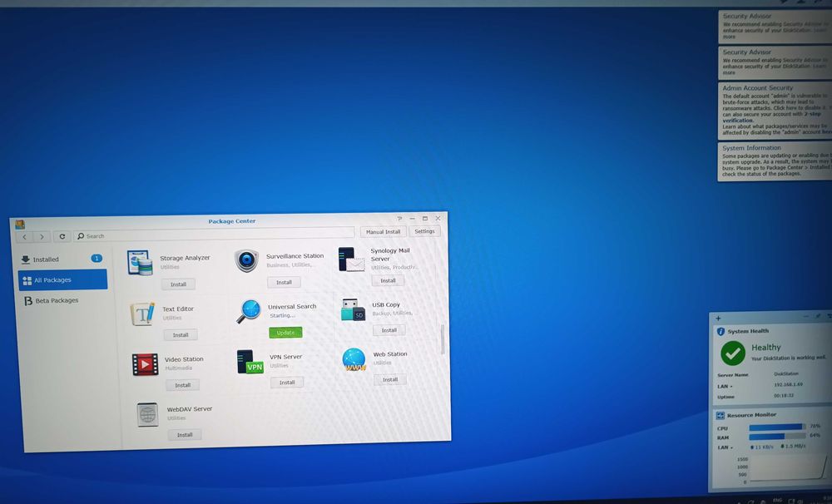The height and width of the screenshot is (504, 832).
Task: Go back with the left arrow
Action: pyautogui.click(x=24, y=237)
